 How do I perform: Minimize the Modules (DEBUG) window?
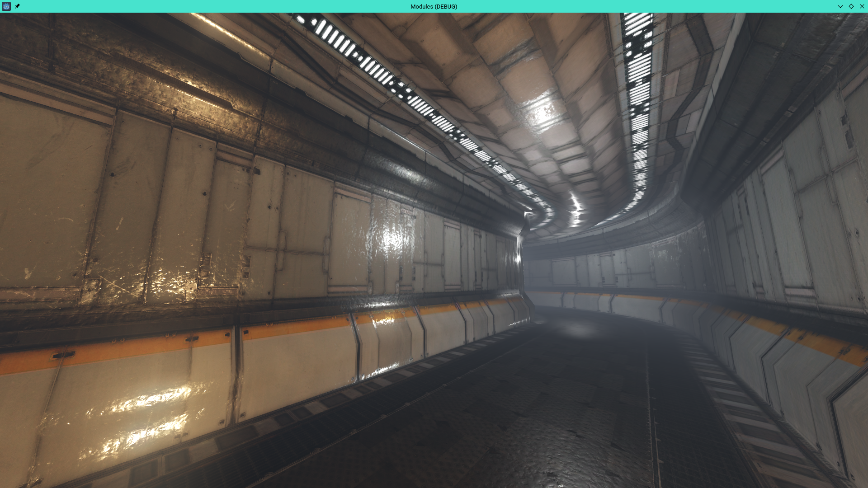pos(840,6)
